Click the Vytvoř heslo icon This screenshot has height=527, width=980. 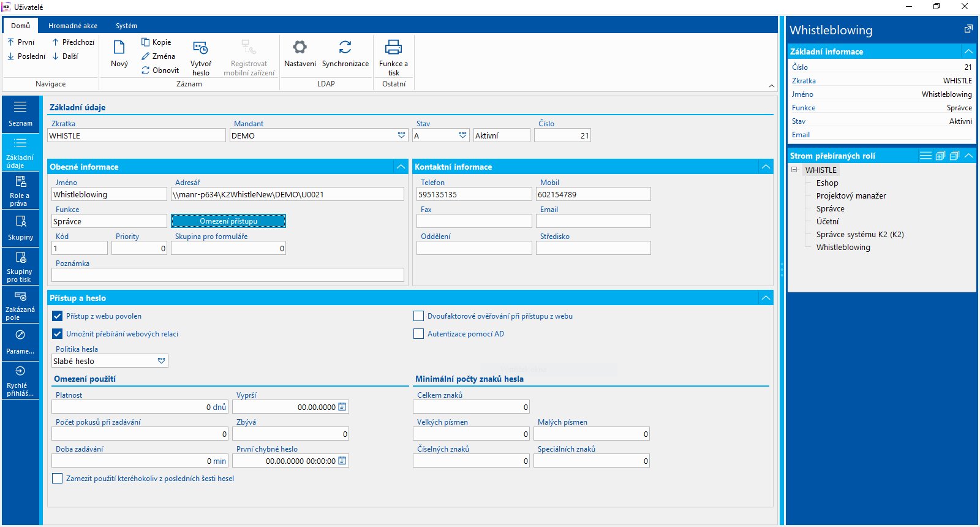tap(200, 48)
